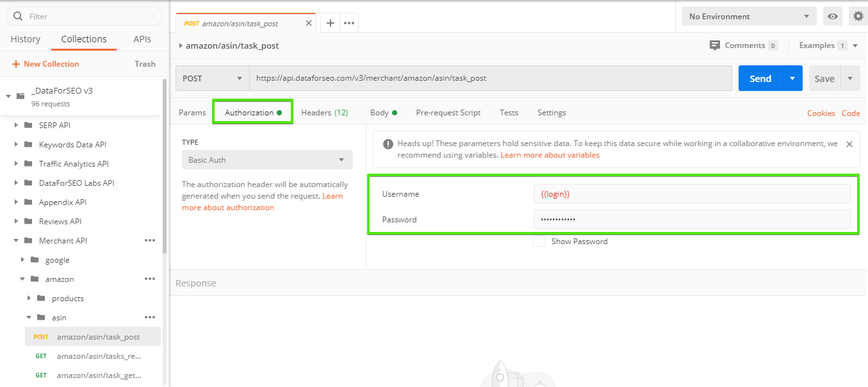Open the Authorization tab
Image resolution: width=868 pixels, height=387 pixels.
point(253,113)
